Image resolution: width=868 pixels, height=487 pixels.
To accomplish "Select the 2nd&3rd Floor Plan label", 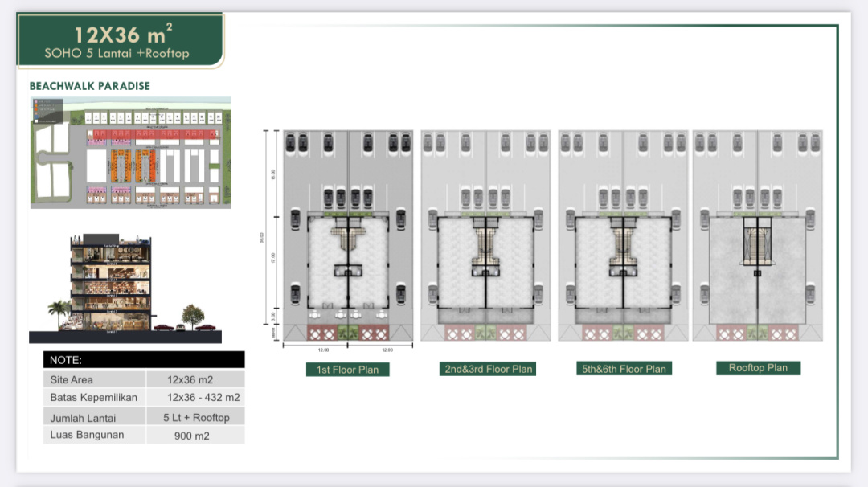I will pyautogui.click(x=488, y=369).
